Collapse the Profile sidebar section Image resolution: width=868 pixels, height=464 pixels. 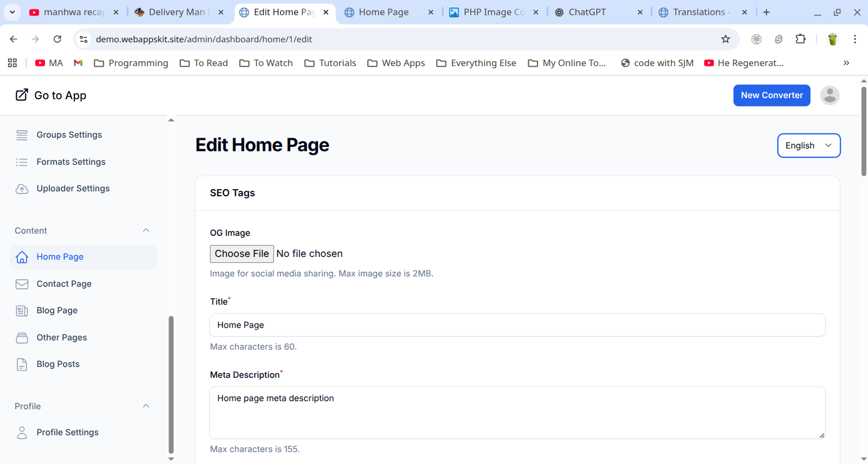[146, 406]
